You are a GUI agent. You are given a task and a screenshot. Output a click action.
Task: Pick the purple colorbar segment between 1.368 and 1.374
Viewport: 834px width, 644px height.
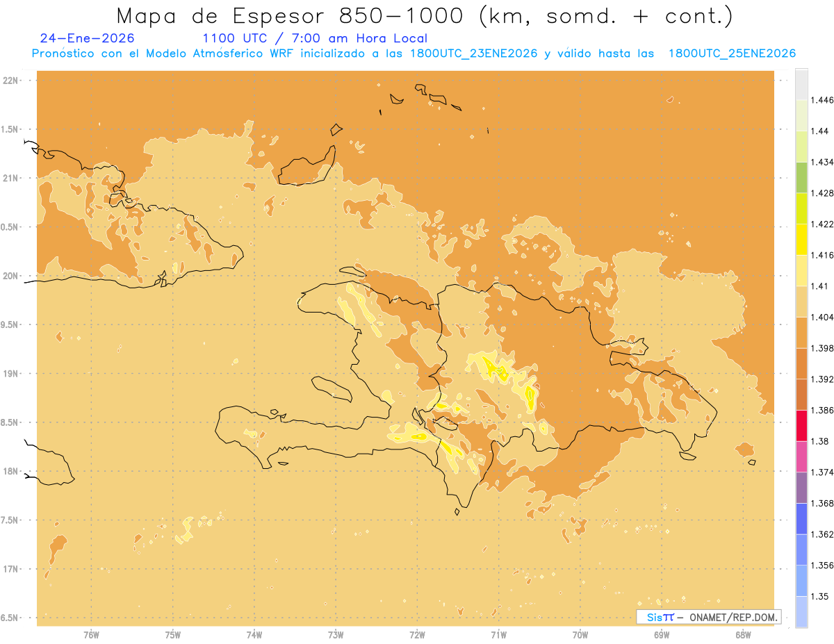coord(801,488)
